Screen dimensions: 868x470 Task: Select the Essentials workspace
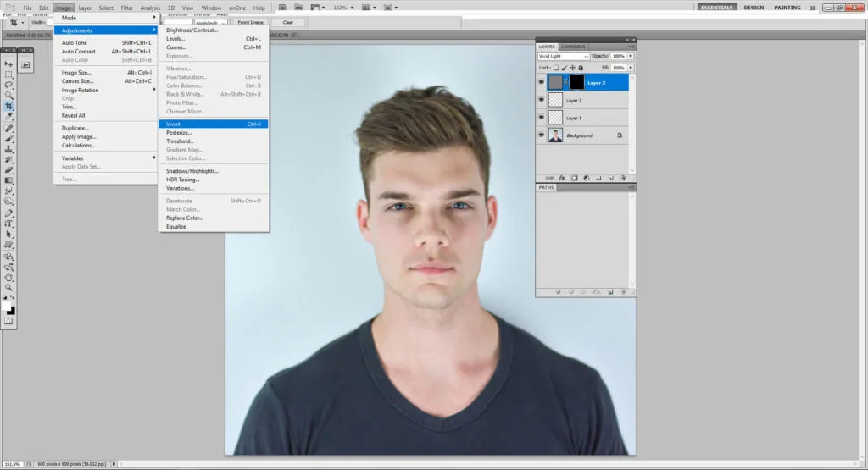click(x=717, y=8)
